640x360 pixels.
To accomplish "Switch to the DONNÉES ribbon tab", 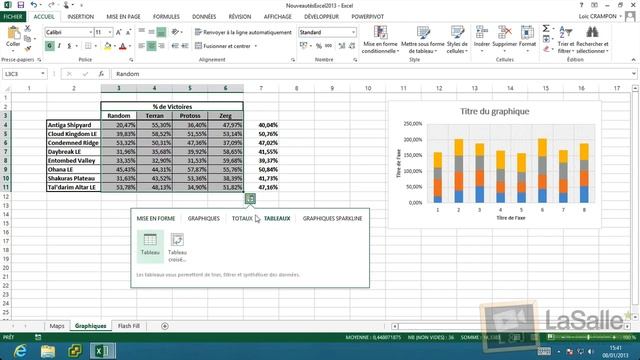I will click(x=204, y=17).
